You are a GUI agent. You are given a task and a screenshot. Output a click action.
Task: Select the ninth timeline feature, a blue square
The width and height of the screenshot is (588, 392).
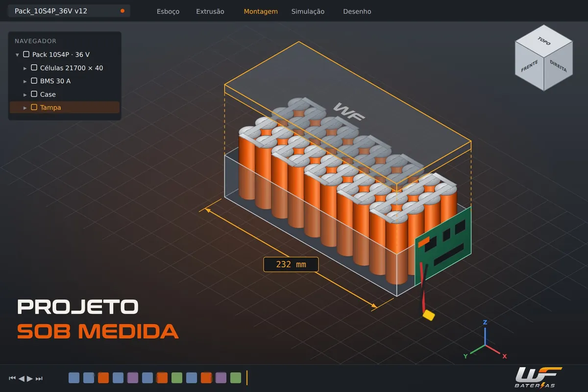192,378
